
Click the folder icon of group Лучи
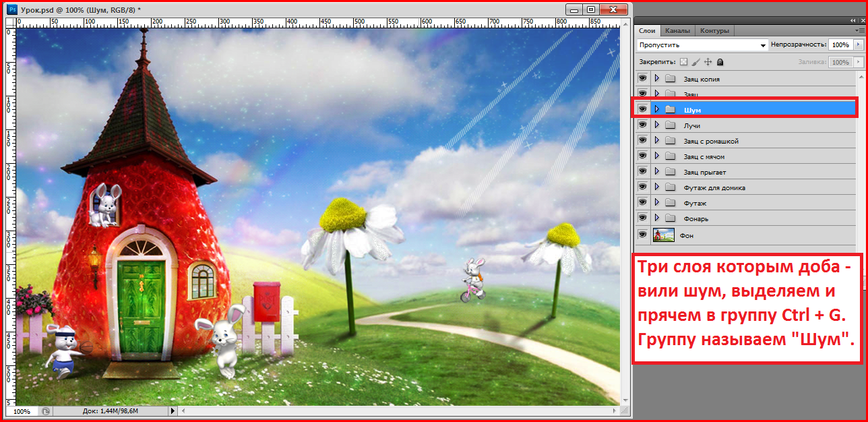(x=670, y=125)
